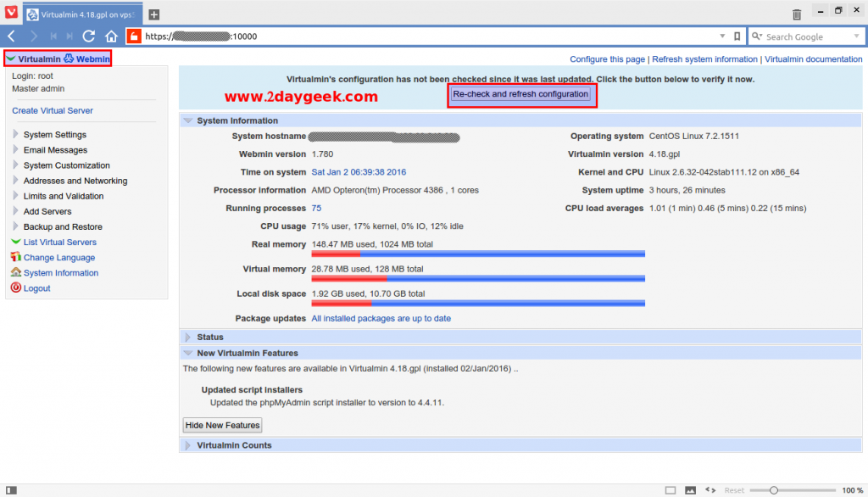Expand the Backup and Restore category
Screen dimensions: 868x497
tap(64, 226)
